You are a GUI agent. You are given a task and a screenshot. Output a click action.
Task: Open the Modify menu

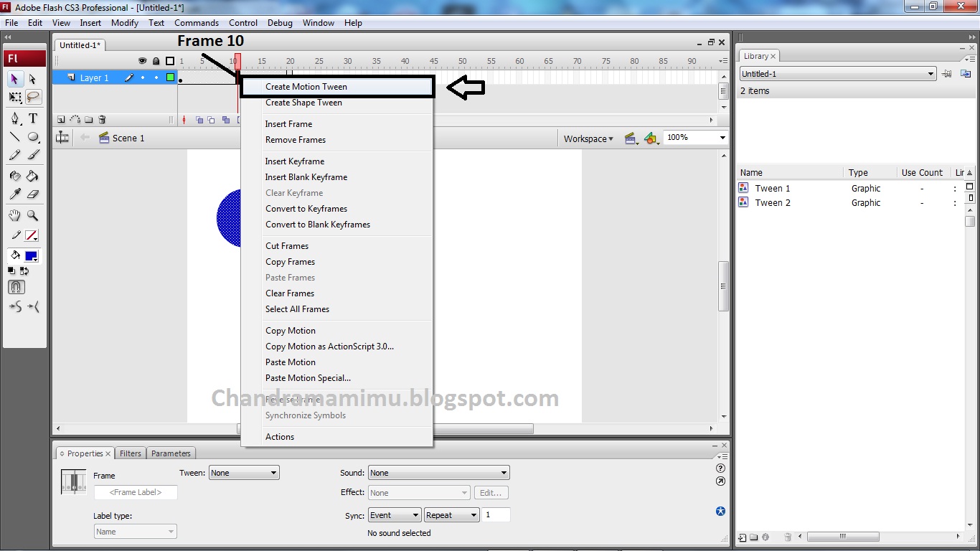125,23
